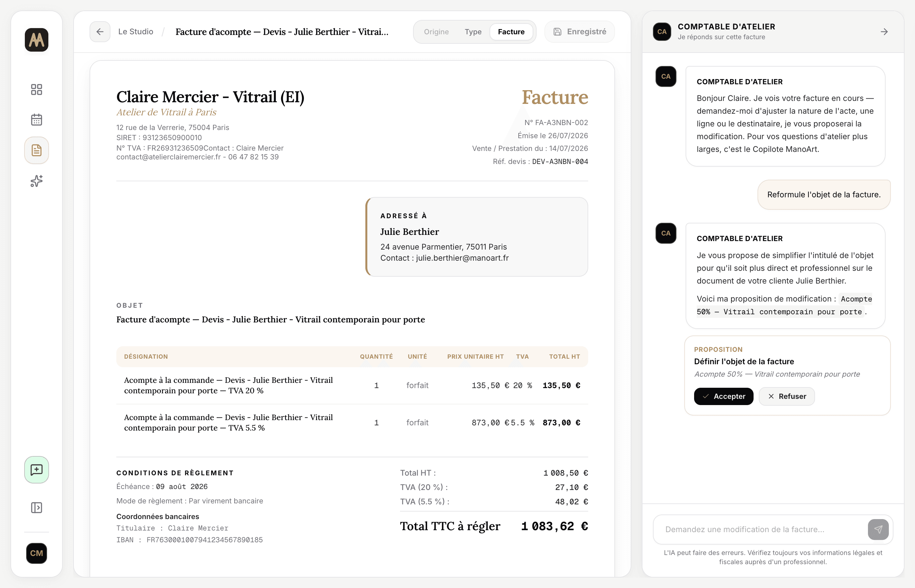Click the Objet text of the invoice
Viewport: 915px width, 588px height.
[x=270, y=319]
